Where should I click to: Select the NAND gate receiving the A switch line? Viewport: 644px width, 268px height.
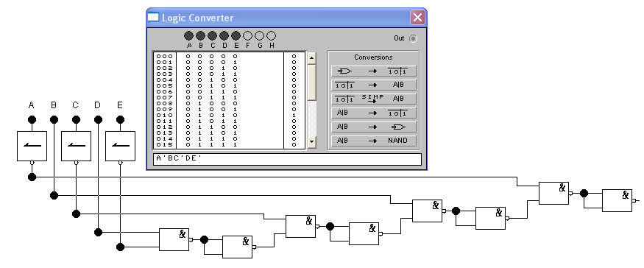(x=554, y=193)
